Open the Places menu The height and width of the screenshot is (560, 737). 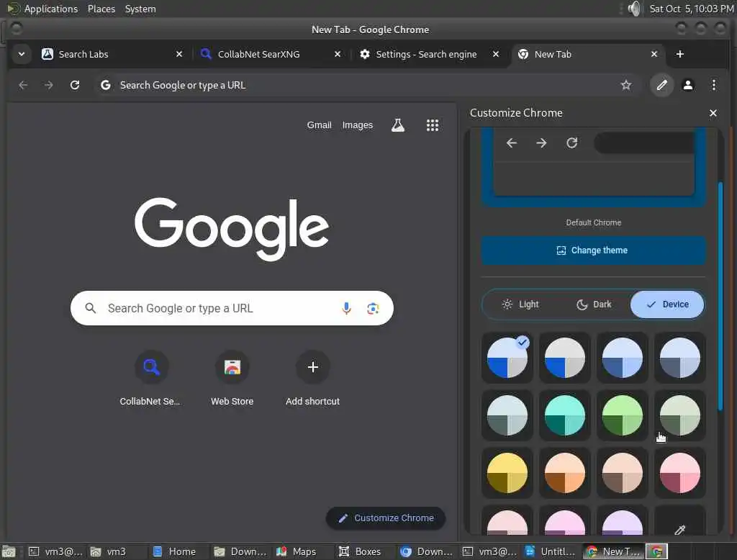click(x=101, y=9)
